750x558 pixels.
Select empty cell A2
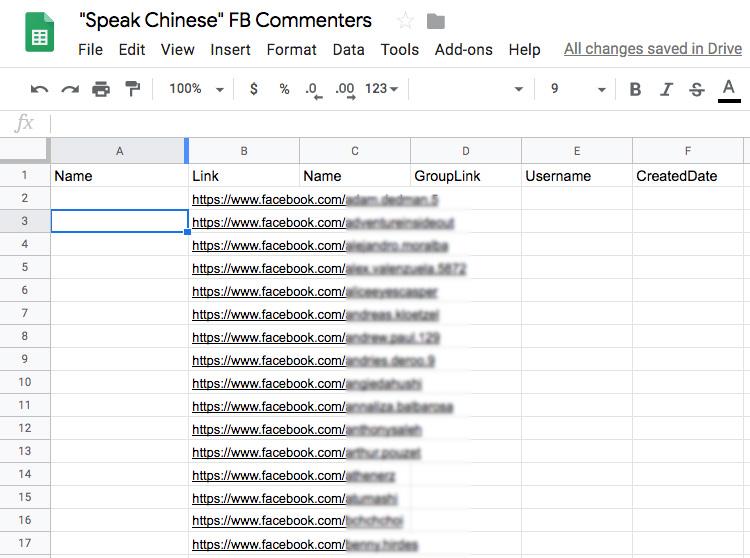(x=120, y=198)
